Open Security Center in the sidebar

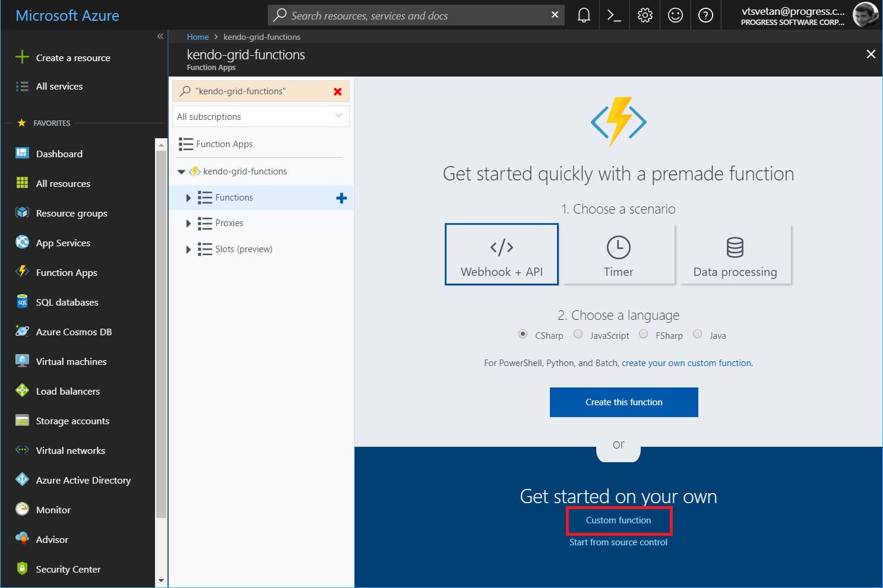click(68, 568)
